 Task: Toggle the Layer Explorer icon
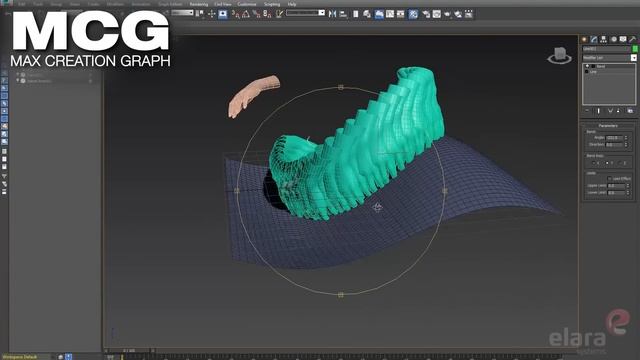(x=367, y=14)
